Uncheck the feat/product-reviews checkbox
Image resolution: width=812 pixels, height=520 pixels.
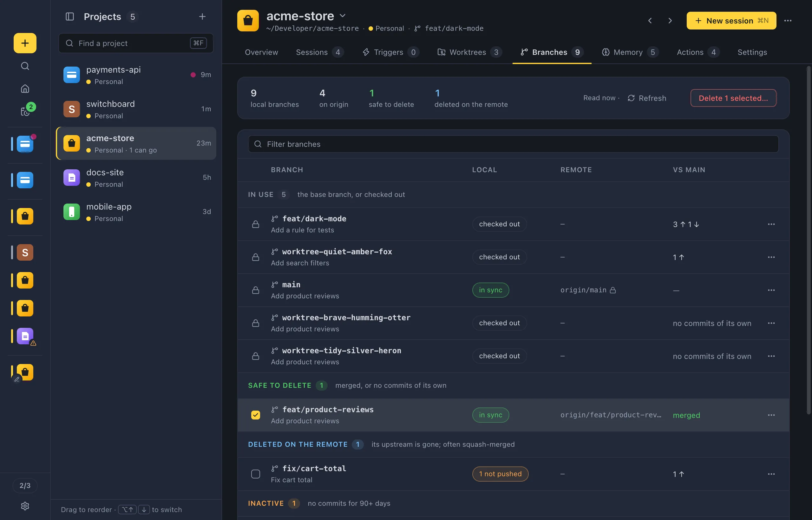(x=256, y=415)
